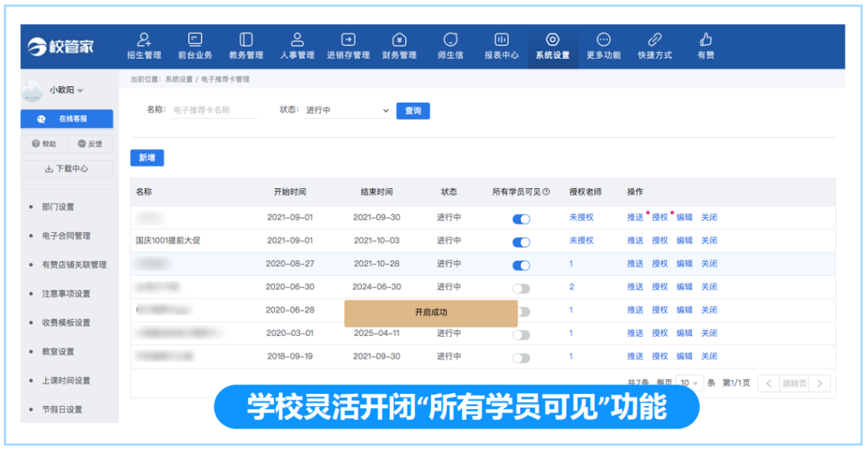Click 系统设置 breadcrumb link

pyautogui.click(x=178, y=80)
